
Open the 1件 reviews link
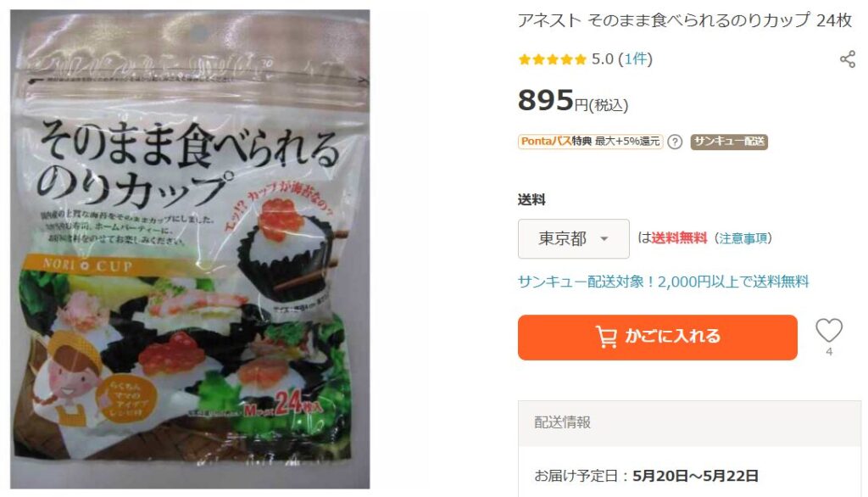click(636, 59)
